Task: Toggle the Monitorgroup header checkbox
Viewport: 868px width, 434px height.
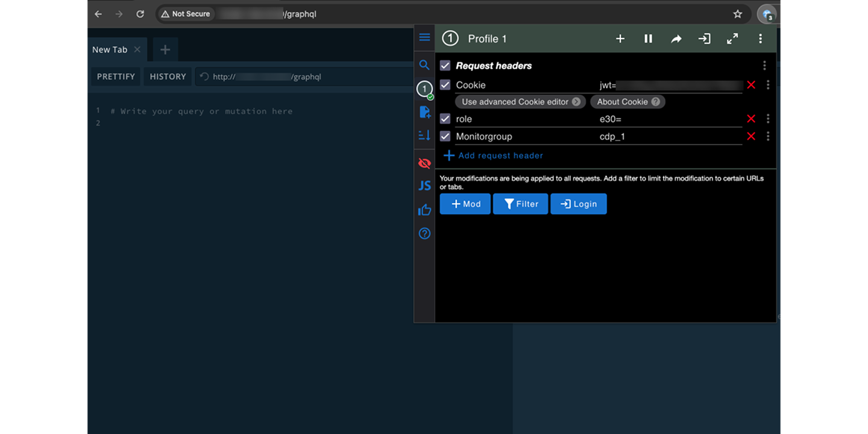Action: click(x=445, y=136)
